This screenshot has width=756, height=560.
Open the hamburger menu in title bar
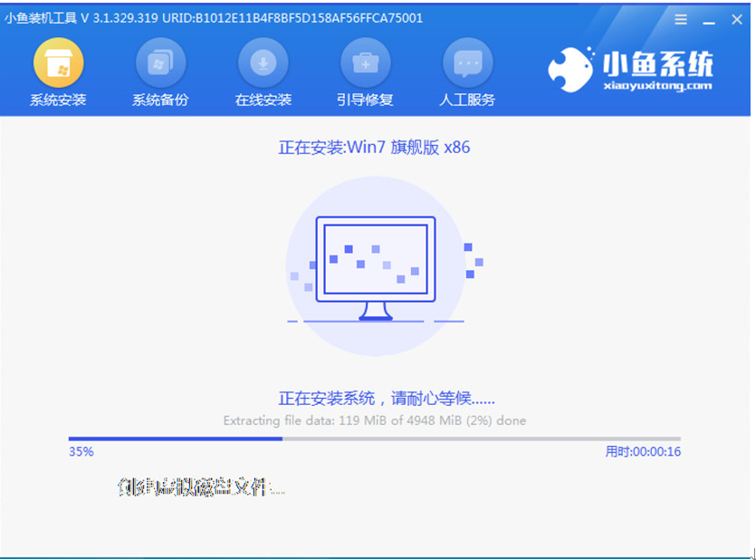(681, 19)
